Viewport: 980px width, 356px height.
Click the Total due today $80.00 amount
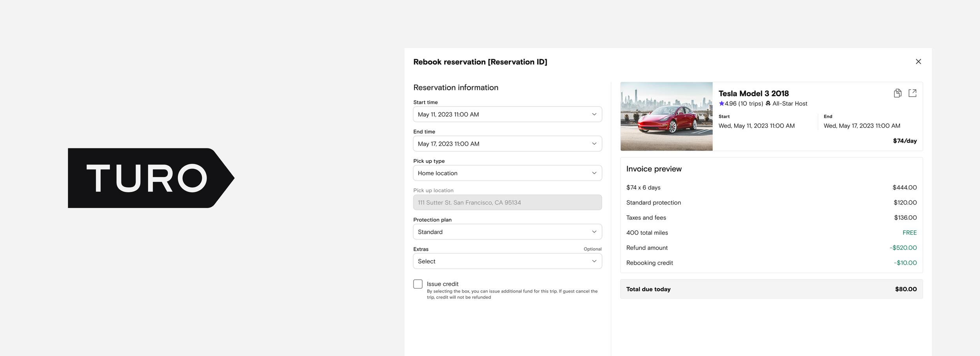[906, 289]
